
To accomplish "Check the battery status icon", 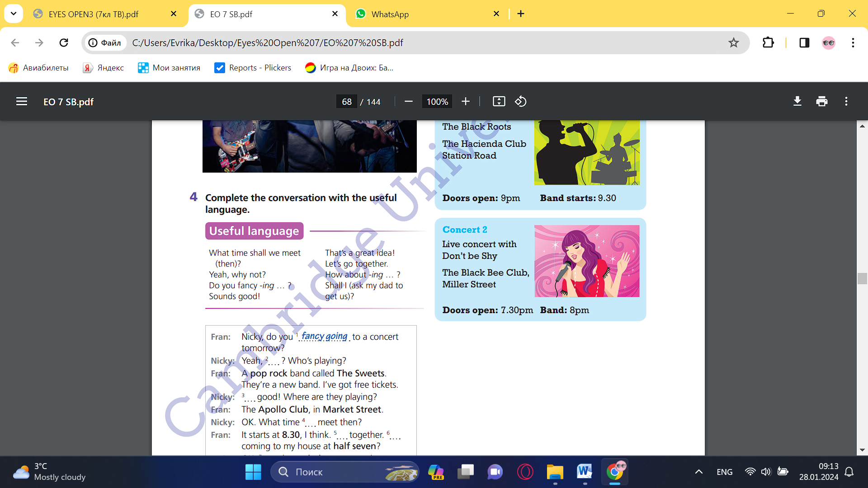I will [783, 472].
